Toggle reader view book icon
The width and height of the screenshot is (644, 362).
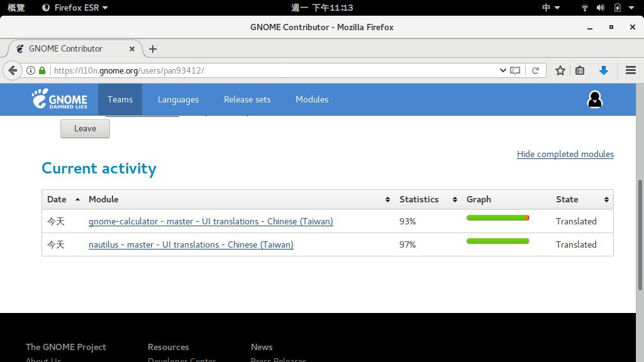[515, 70]
